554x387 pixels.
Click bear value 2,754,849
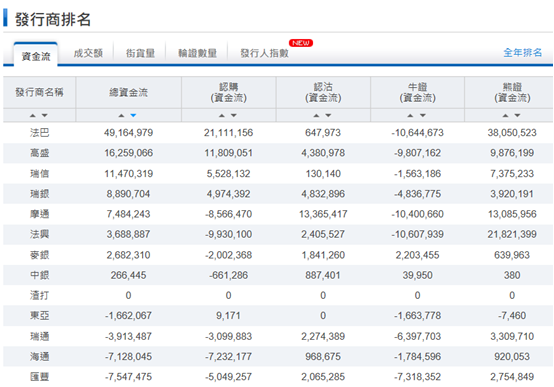512,377
